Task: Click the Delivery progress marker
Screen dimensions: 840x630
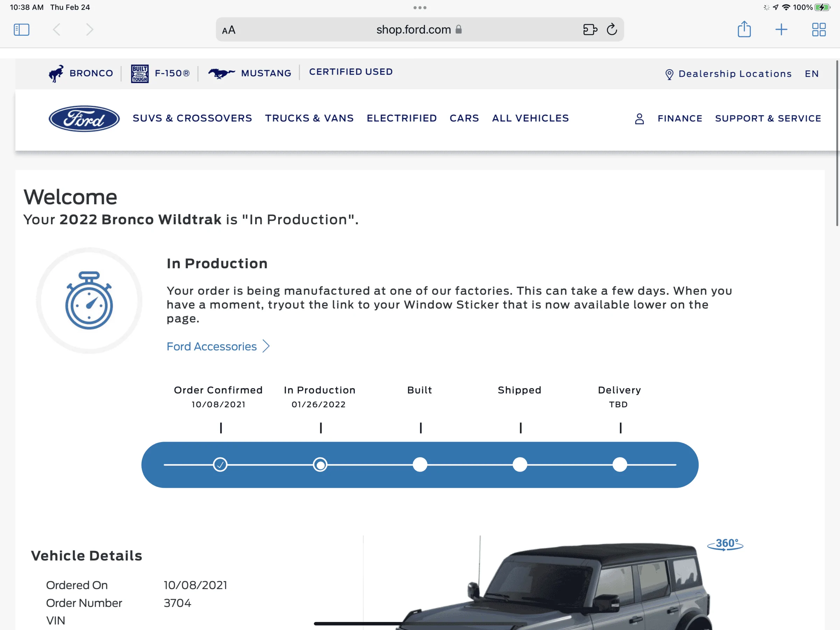Action: pyautogui.click(x=620, y=464)
